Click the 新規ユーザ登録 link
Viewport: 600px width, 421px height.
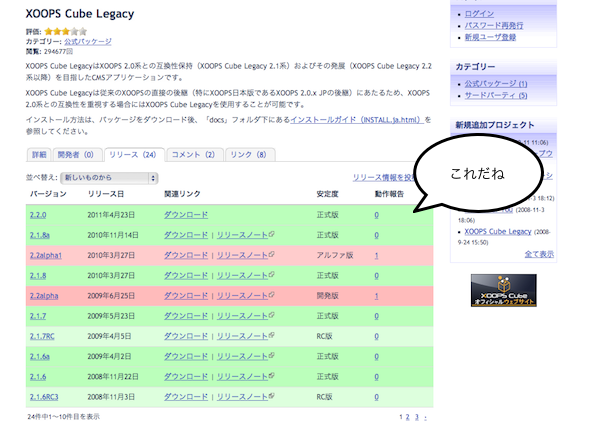point(490,37)
